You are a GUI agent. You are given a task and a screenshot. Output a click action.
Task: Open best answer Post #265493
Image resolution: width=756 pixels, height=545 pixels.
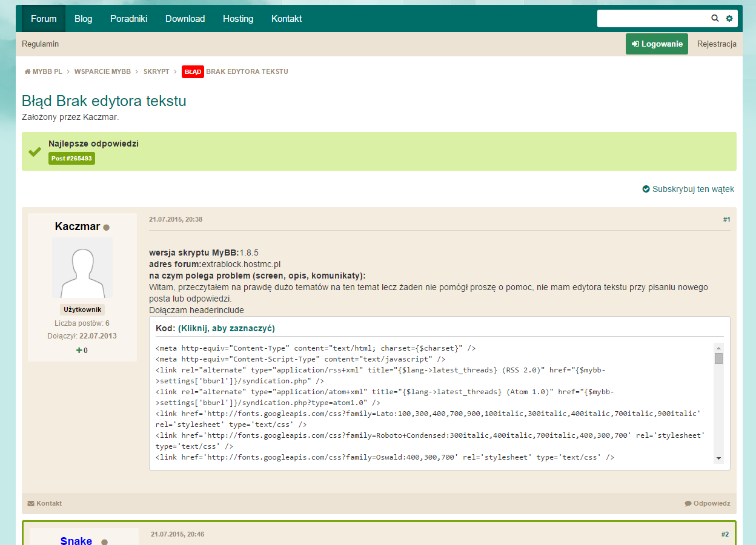(x=71, y=159)
